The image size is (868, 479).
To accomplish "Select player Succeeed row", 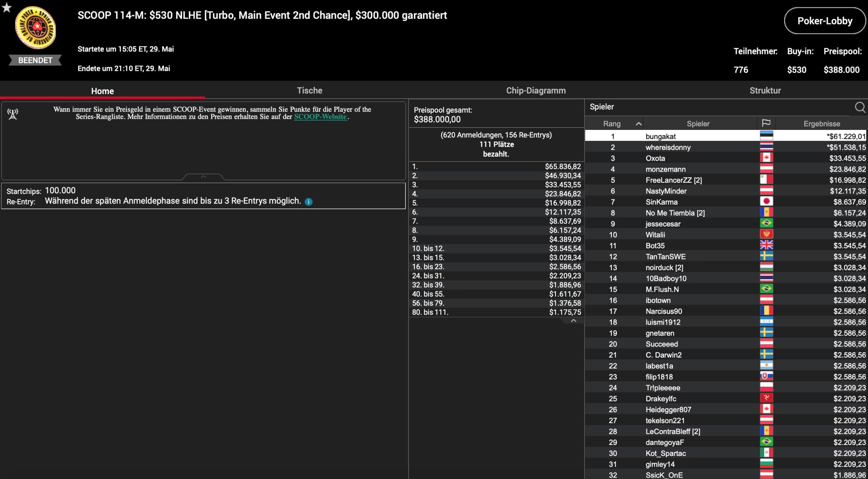I will (x=725, y=344).
